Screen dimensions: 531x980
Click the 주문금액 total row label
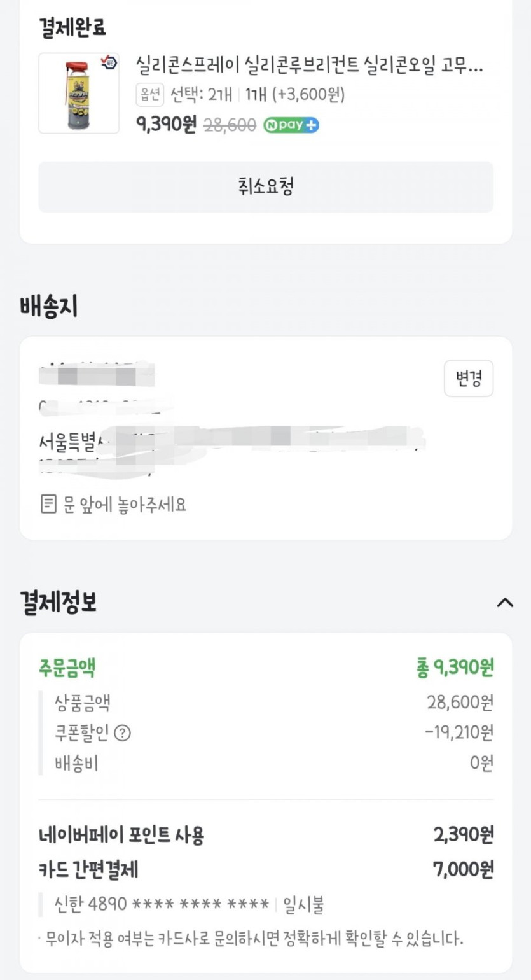click(67, 668)
